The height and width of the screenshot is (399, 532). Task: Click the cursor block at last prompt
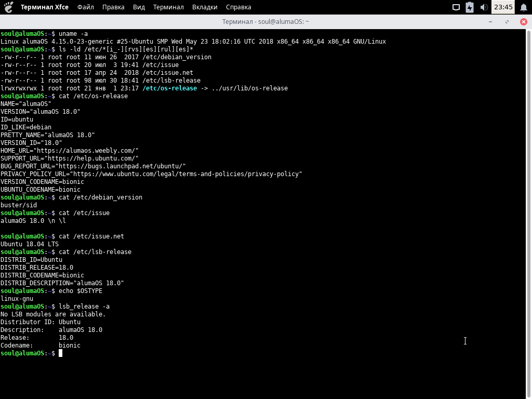click(60, 353)
